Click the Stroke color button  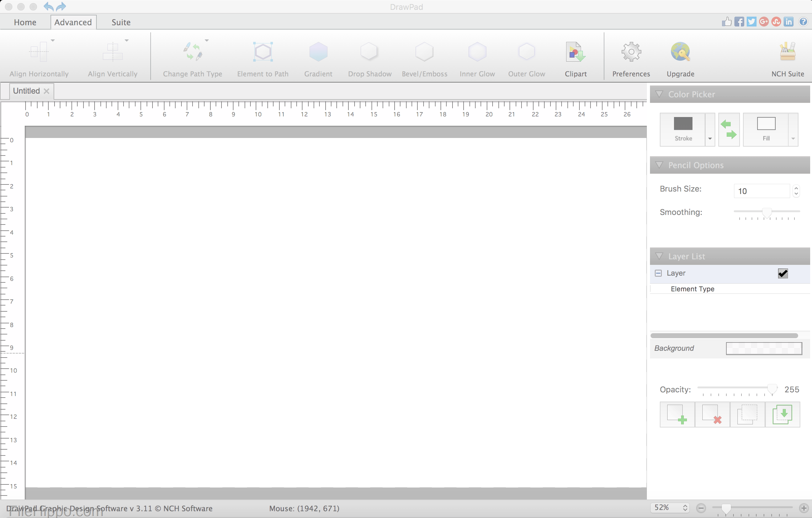click(x=683, y=129)
